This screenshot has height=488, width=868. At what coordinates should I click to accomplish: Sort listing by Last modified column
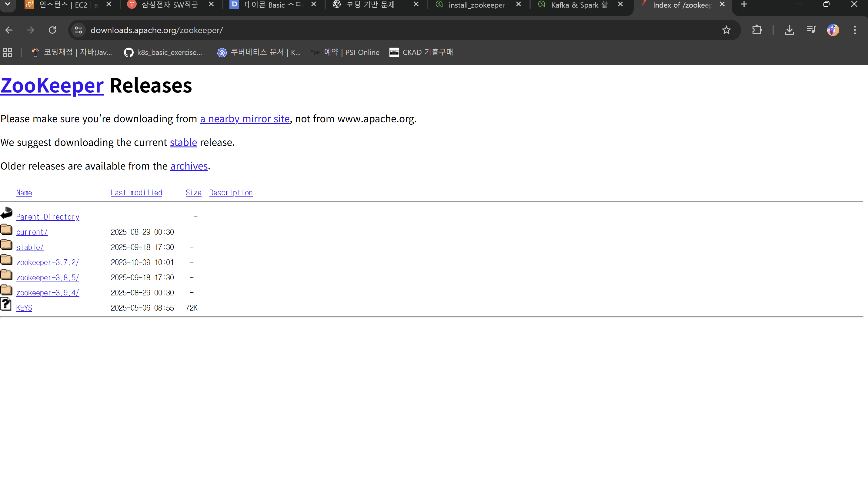coord(136,193)
